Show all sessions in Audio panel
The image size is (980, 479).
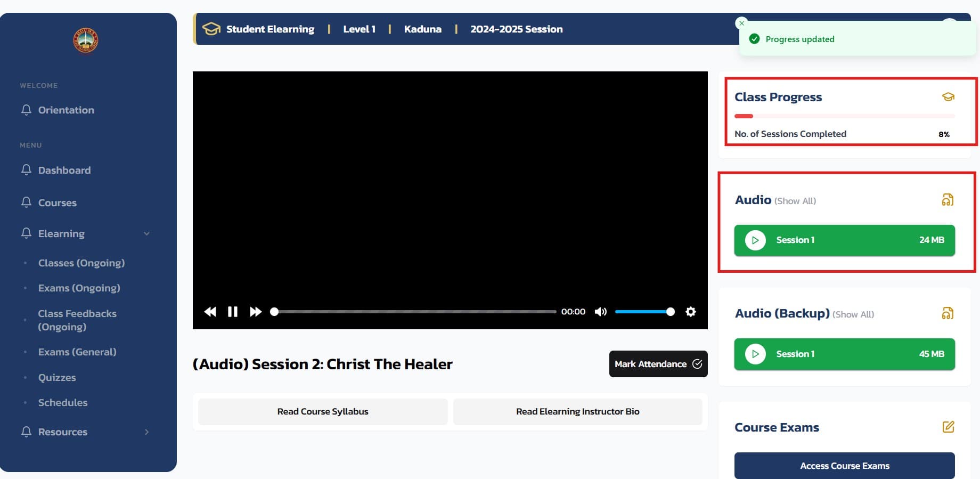coord(795,201)
